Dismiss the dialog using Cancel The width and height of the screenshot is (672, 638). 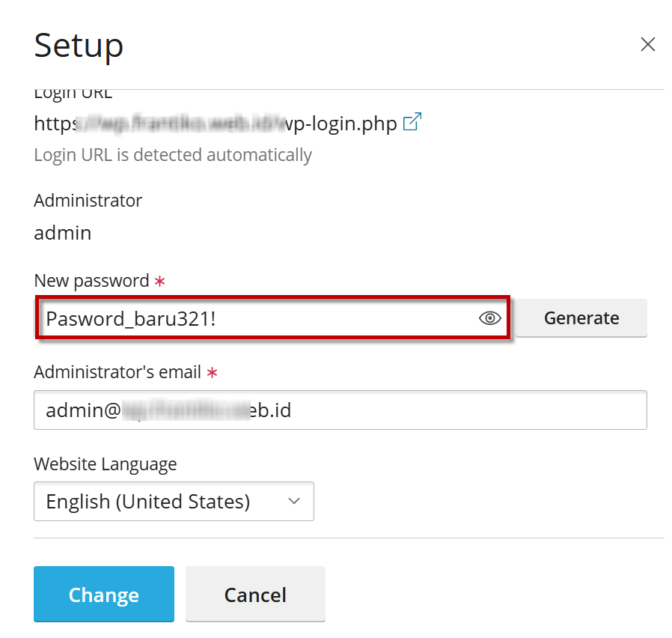[255, 595]
